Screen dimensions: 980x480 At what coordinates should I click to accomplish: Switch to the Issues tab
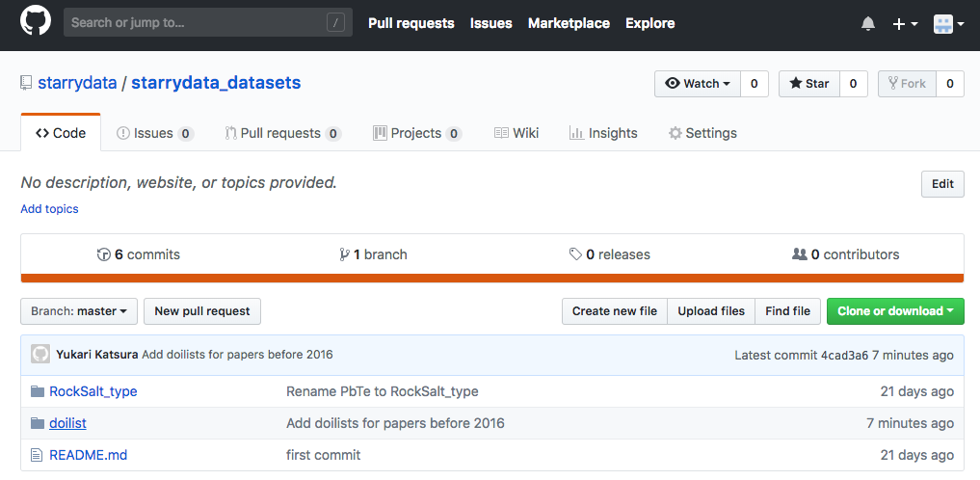point(154,133)
